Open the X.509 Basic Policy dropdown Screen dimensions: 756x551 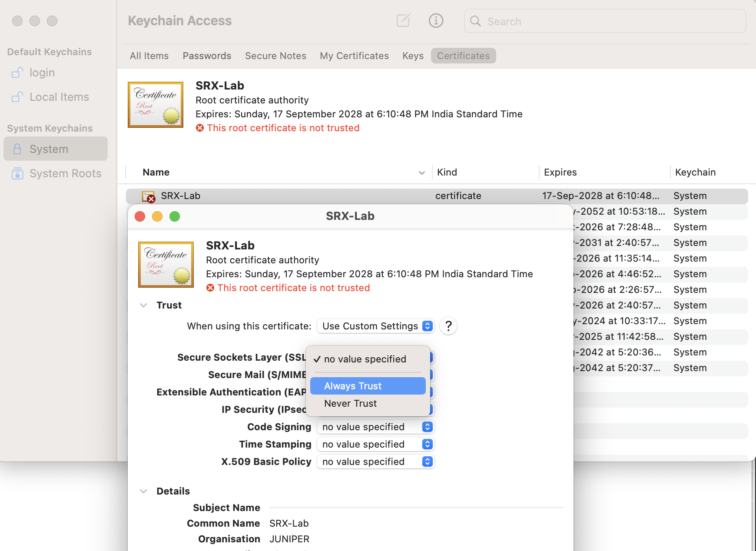pyautogui.click(x=375, y=461)
